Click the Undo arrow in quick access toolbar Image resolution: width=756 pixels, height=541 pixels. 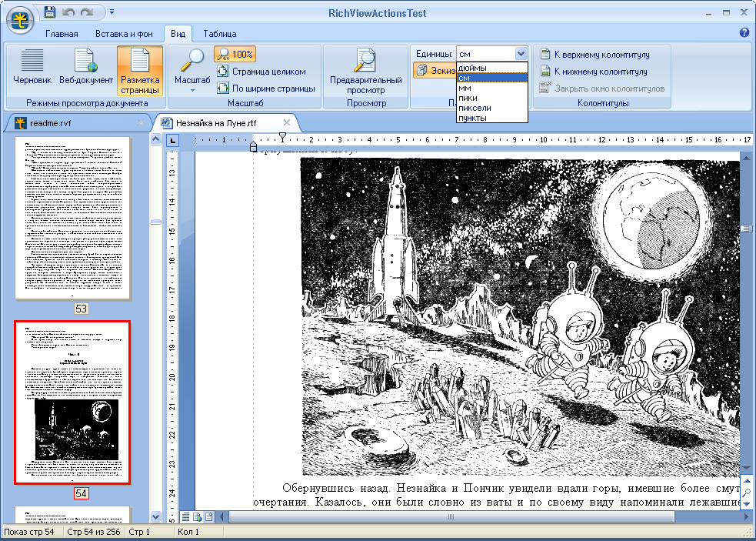[68, 12]
